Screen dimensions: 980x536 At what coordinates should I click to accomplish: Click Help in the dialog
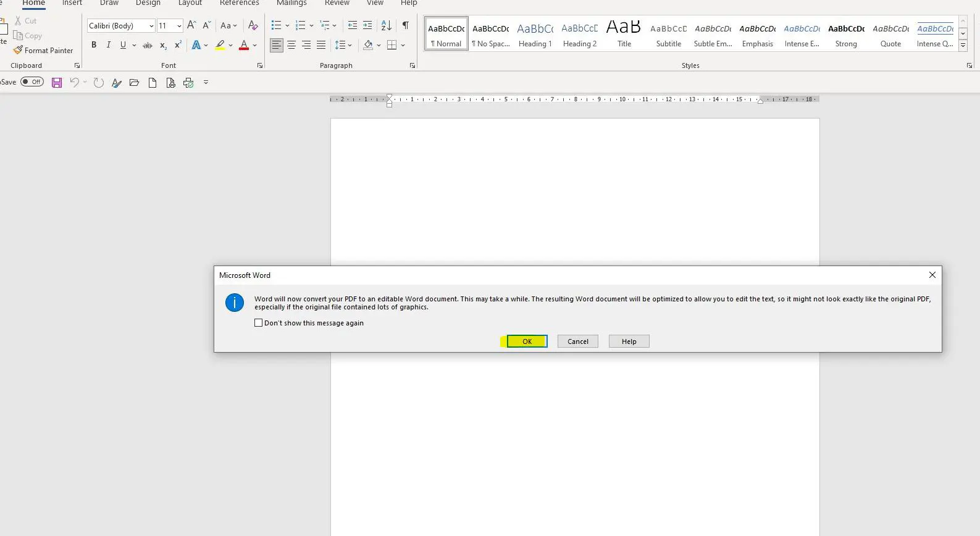(x=629, y=341)
